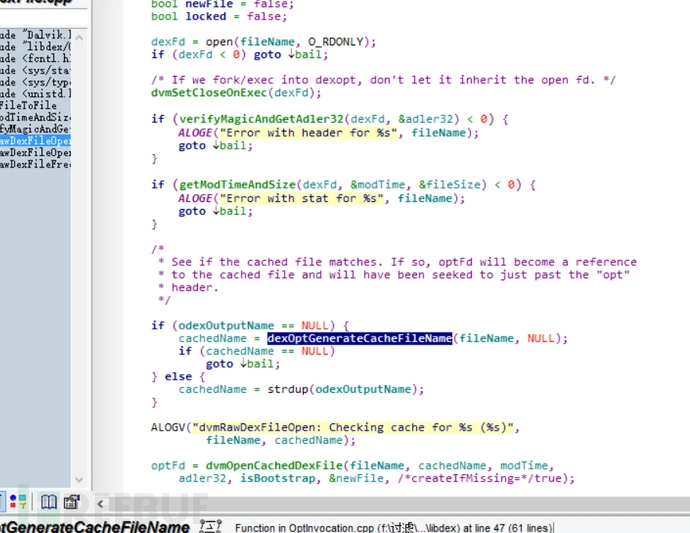Click the &modTime argument of getModTimeAndSize

pos(377,184)
